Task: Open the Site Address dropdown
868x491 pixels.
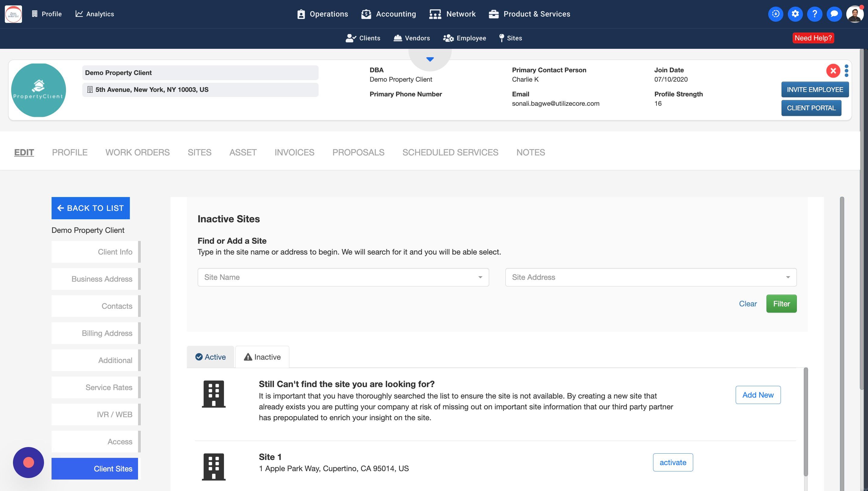Action: click(x=651, y=277)
